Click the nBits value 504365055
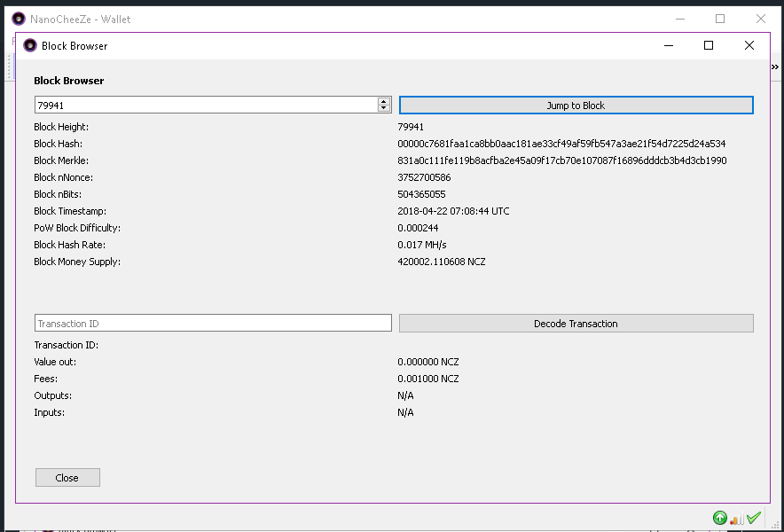 point(421,194)
